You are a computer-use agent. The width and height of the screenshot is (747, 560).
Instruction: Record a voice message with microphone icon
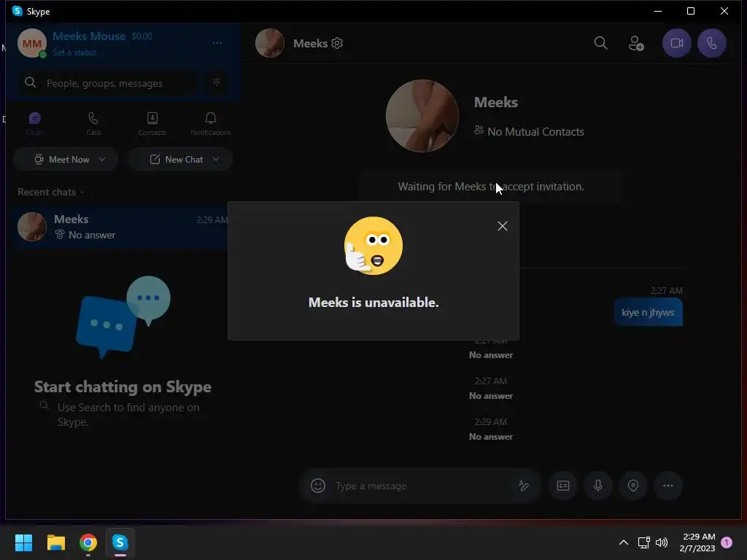coord(598,486)
